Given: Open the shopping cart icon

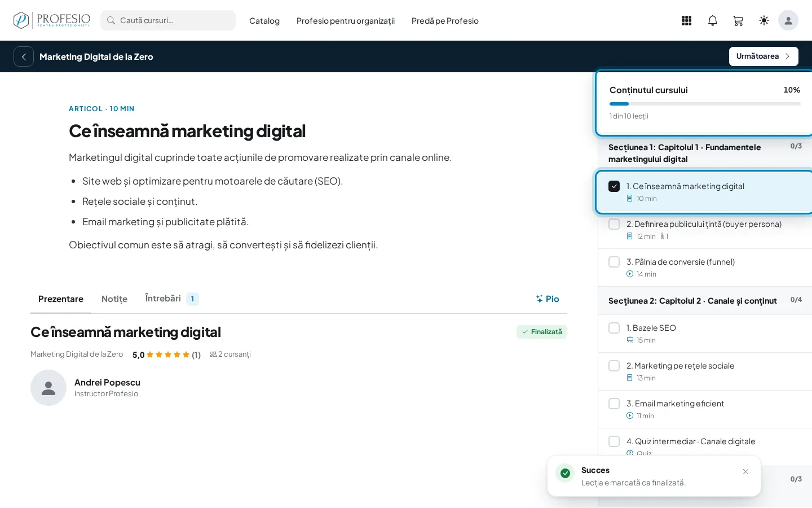Looking at the screenshot, I should 738,20.
